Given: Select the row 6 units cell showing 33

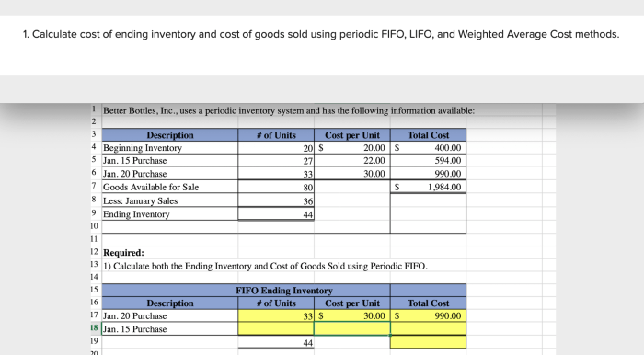Looking at the screenshot, I should point(276,174).
